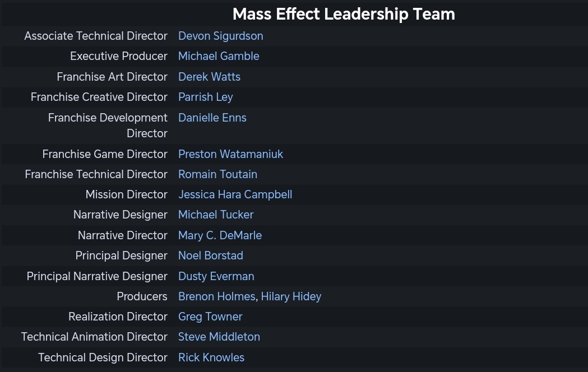588x372 pixels.
Task: Click Dusty Everman link
Action: click(x=216, y=276)
